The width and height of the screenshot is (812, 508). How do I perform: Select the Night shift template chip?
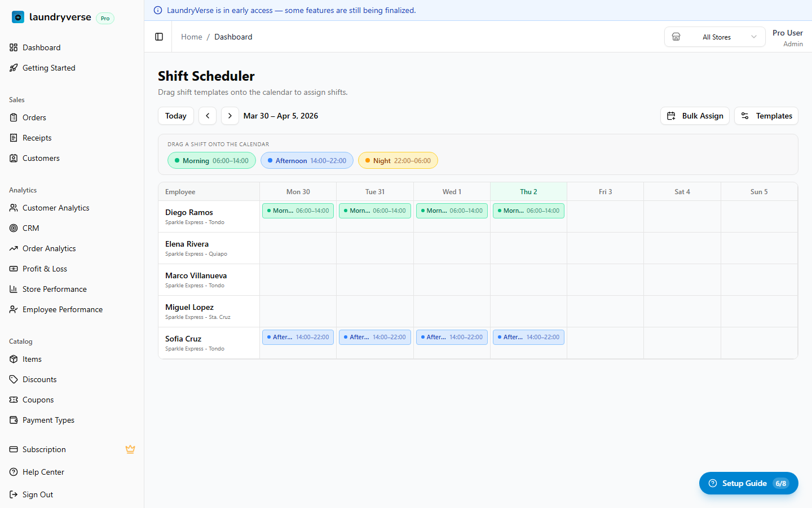[x=398, y=160]
